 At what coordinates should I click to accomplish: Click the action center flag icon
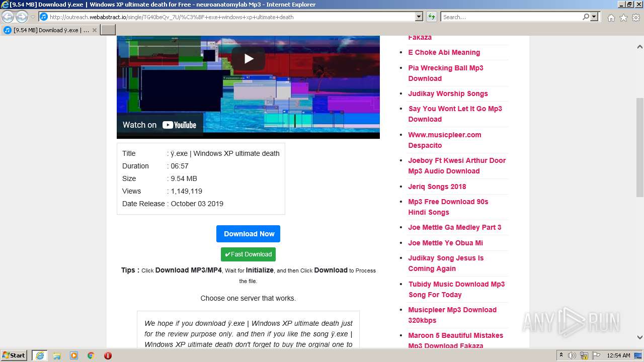coord(595,355)
